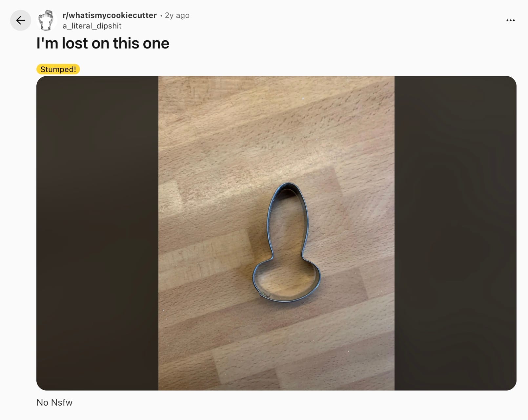Click the narrow neck of the cookie cutter

click(288, 252)
